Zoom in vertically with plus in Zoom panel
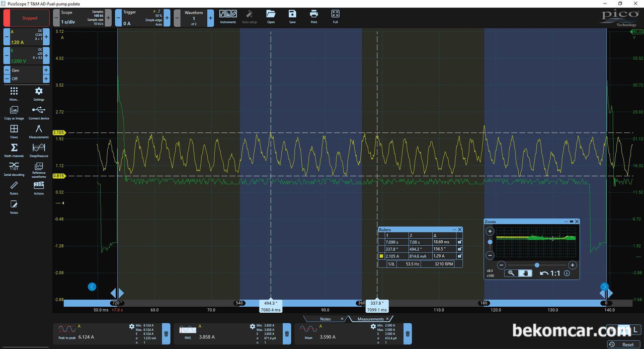Image resolution: width=644 pixels, height=349 pixels. point(490,231)
